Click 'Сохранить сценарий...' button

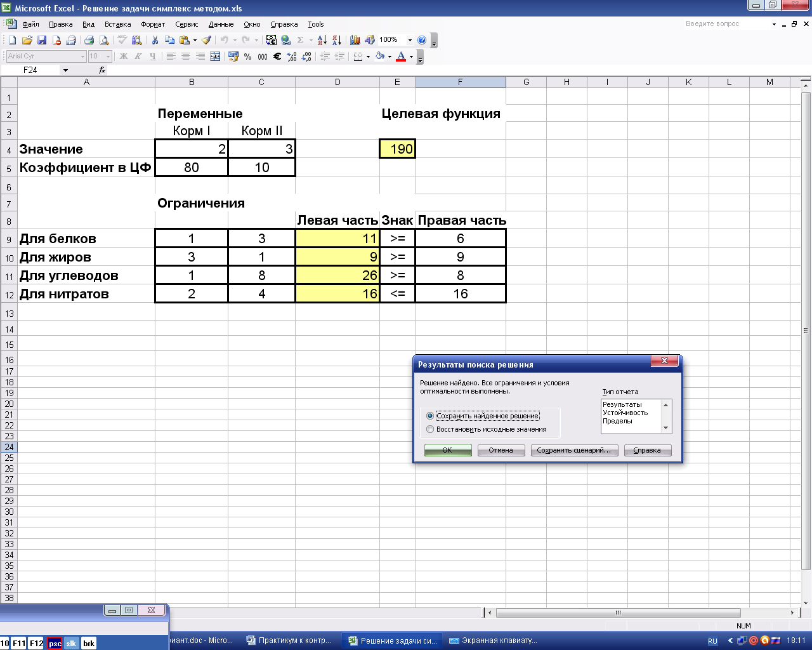[x=573, y=450]
